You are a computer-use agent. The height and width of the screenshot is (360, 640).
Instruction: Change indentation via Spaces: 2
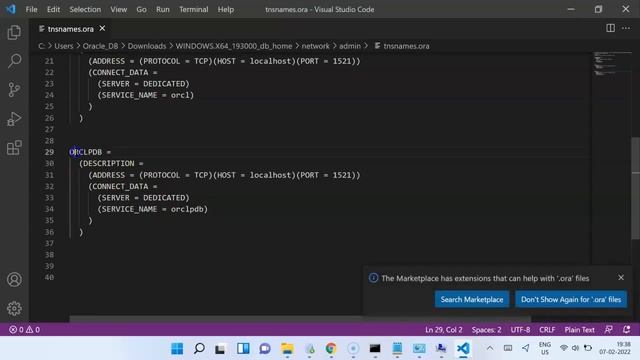[486, 329]
